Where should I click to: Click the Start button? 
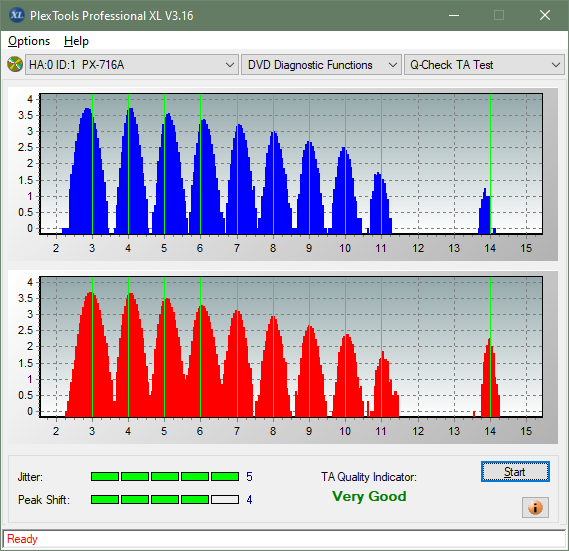tap(515, 472)
